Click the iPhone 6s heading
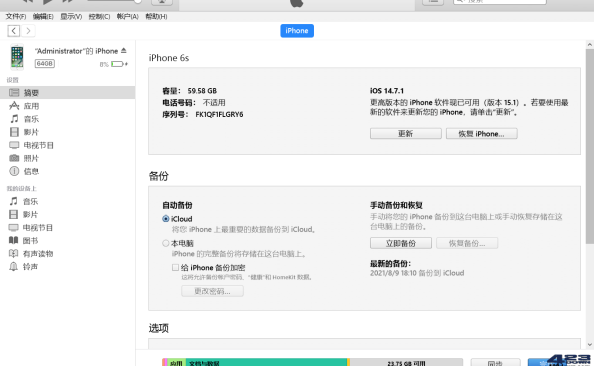 click(169, 58)
